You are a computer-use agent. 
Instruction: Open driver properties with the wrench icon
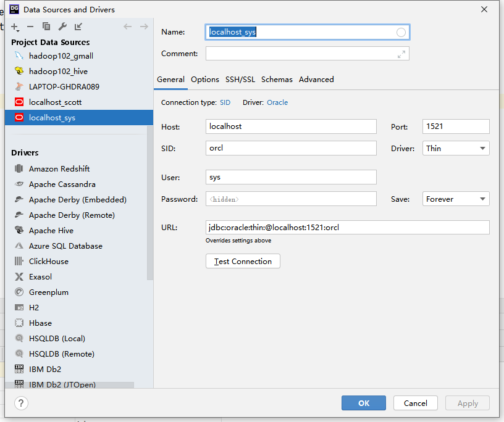[x=62, y=27]
